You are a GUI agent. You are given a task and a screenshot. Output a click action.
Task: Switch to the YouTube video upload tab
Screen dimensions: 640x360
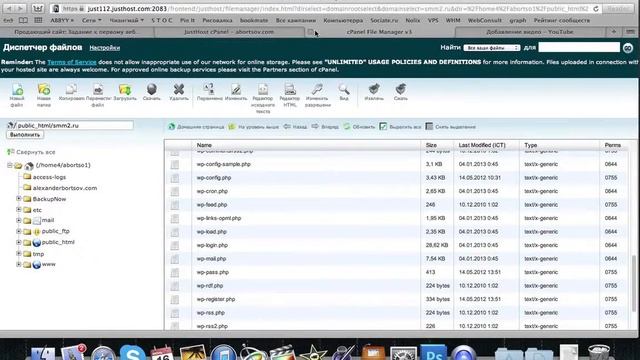point(529,32)
